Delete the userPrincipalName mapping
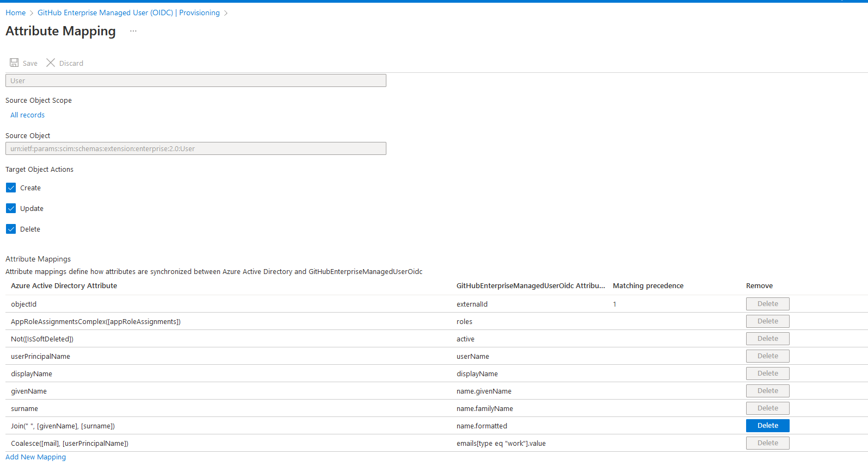868x467 pixels. (767, 356)
